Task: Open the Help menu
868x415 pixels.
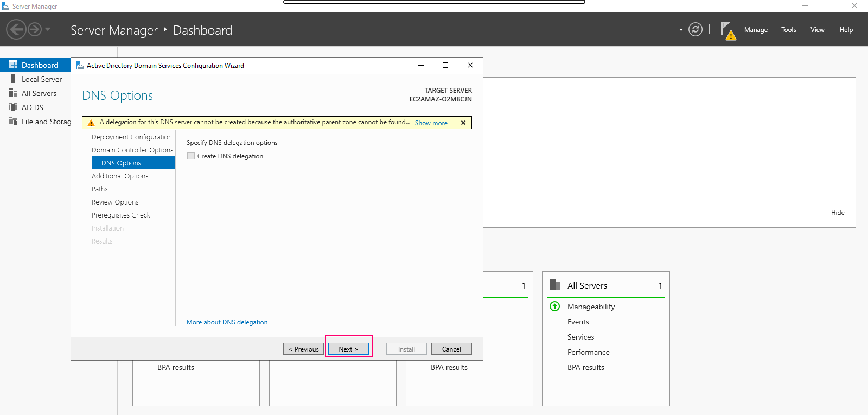Action: tap(846, 30)
